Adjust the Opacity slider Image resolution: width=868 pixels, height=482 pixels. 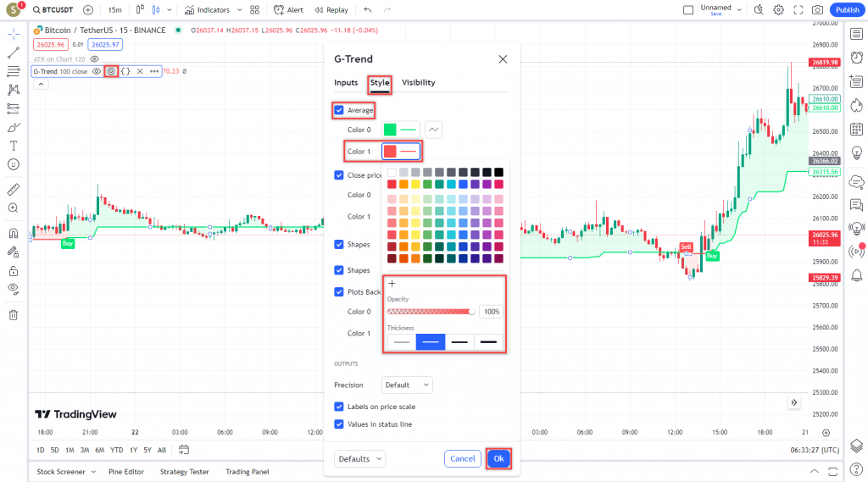tap(431, 312)
